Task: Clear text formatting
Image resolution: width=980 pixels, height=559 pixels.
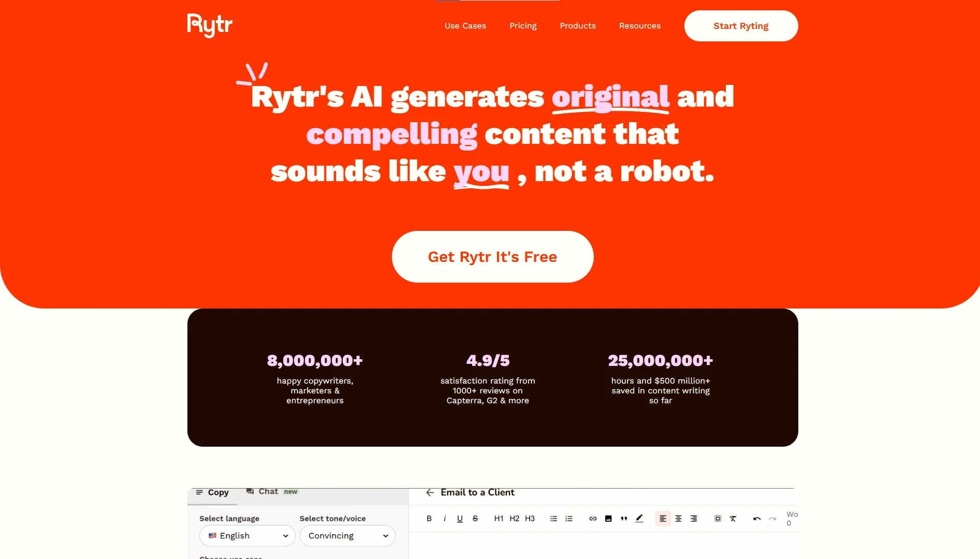Action: (733, 519)
